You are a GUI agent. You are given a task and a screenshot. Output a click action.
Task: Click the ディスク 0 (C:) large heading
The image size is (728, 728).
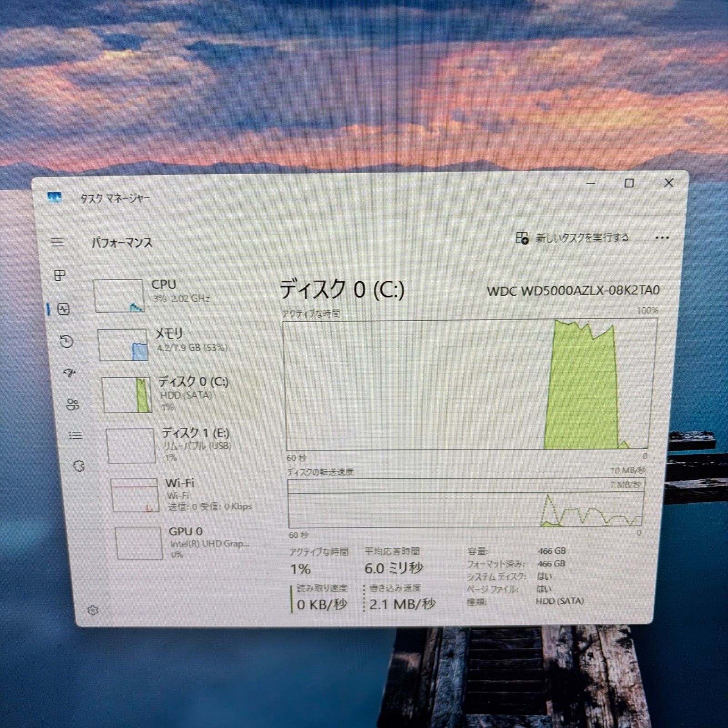tap(342, 289)
